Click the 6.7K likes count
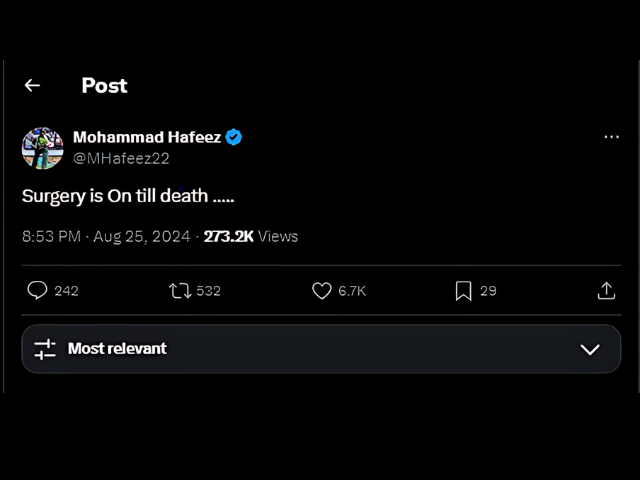Image resolution: width=640 pixels, height=480 pixels. coord(352,291)
